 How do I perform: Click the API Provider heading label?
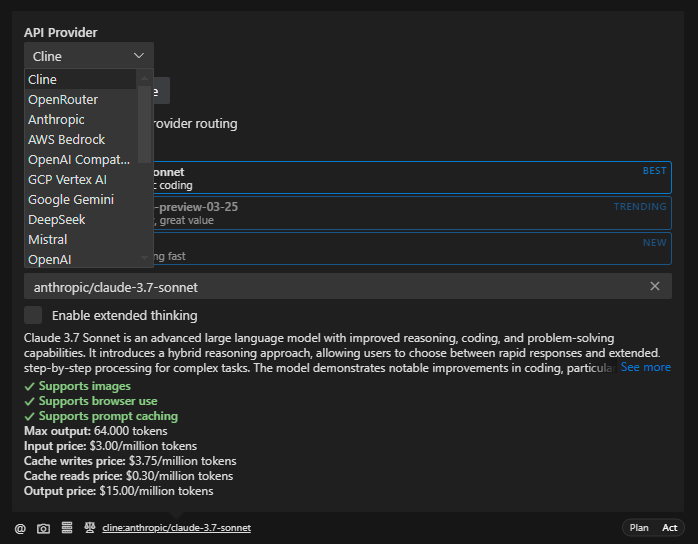tap(61, 32)
